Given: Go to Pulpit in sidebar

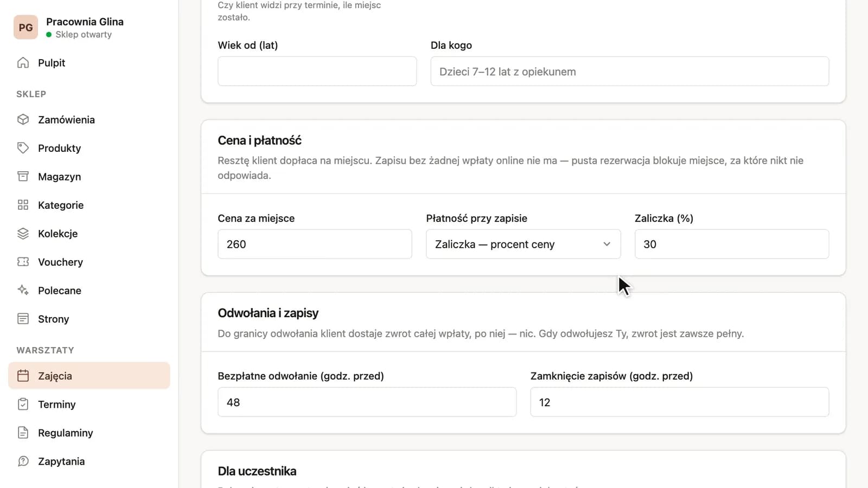Looking at the screenshot, I should (89, 63).
